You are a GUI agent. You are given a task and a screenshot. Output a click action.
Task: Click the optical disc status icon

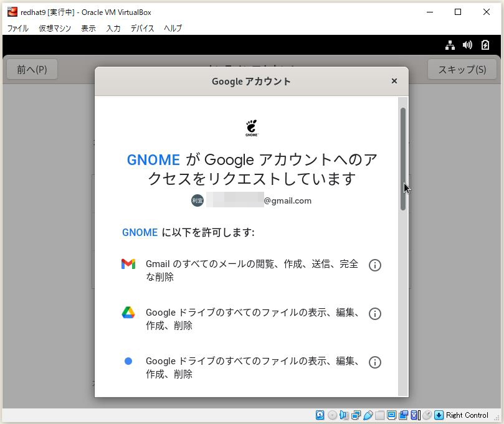tap(332, 415)
